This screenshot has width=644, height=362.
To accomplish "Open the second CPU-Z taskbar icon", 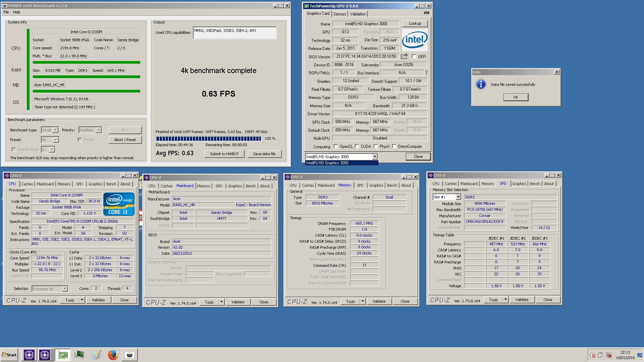I will 44,355.
